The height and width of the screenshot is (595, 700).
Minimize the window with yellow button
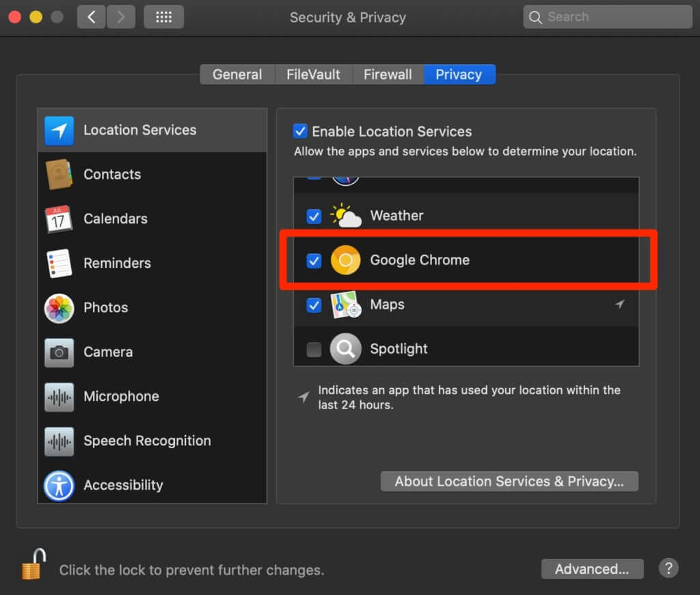click(36, 17)
